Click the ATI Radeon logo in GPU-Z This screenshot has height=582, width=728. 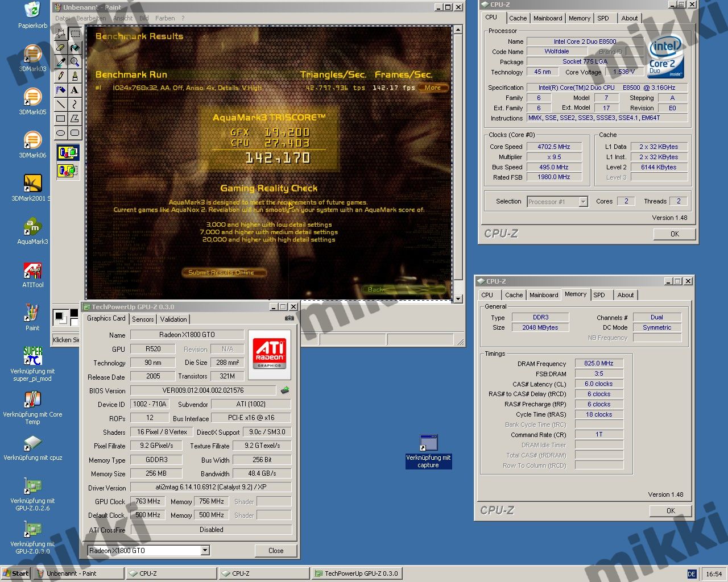point(270,354)
